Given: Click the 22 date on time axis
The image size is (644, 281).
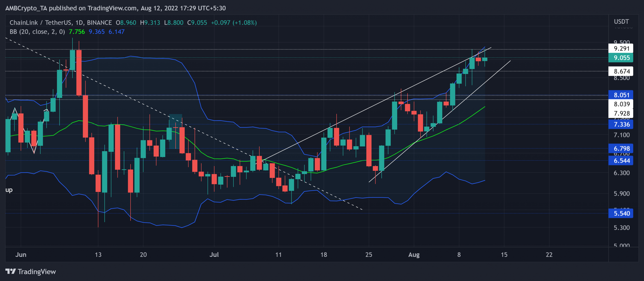Looking at the screenshot, I should (549, 255).
